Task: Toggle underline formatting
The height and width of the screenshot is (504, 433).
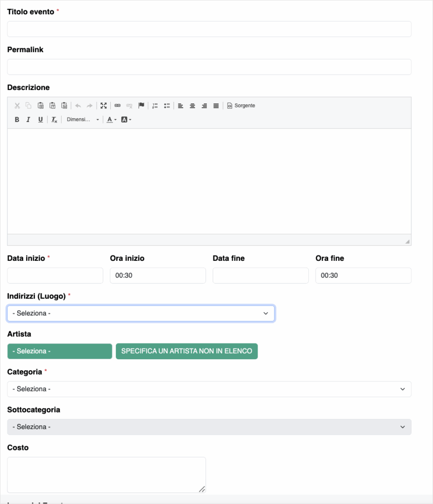Action: 40,120
